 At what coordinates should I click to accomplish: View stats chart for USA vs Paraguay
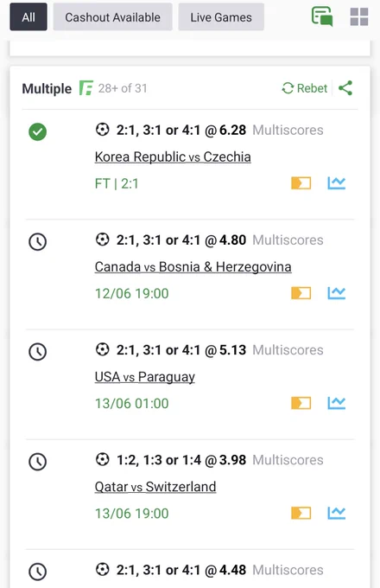pyautogui.click(x=337, y=403)
